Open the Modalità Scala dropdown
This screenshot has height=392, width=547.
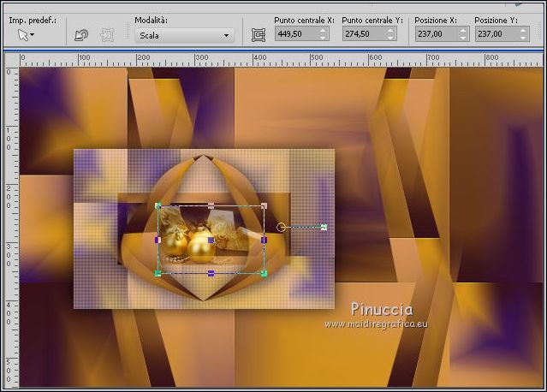[185, 35]
